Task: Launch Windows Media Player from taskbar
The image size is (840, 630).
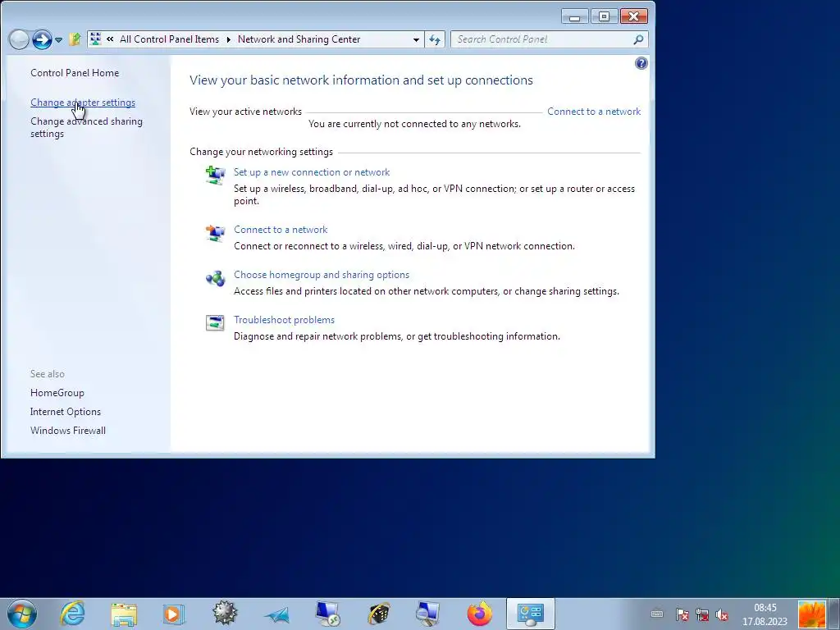Action: [x=174, y=614]
